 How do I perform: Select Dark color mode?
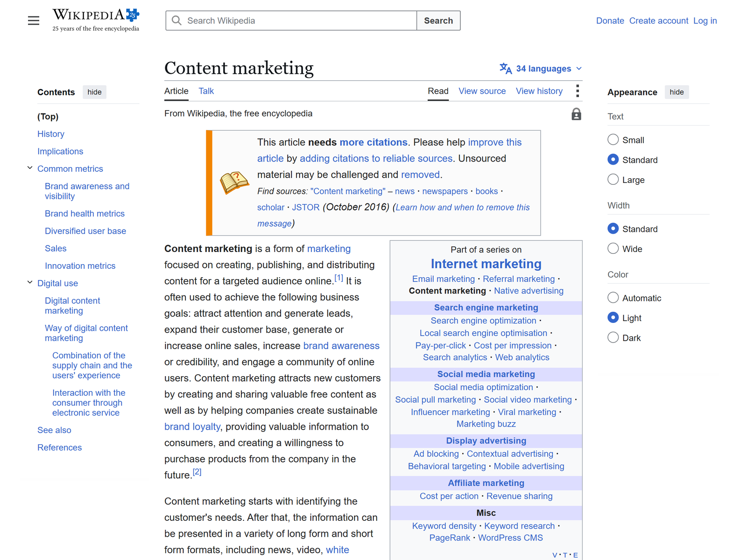(613, 337)
